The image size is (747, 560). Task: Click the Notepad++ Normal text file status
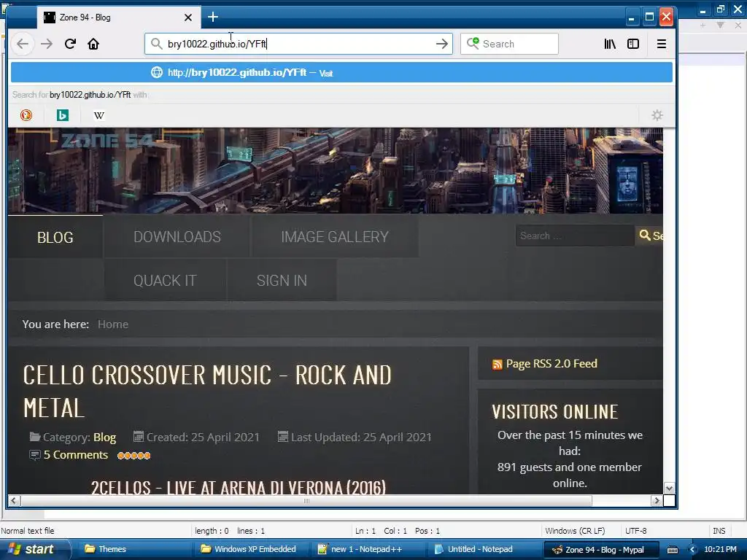click(28, 531)
